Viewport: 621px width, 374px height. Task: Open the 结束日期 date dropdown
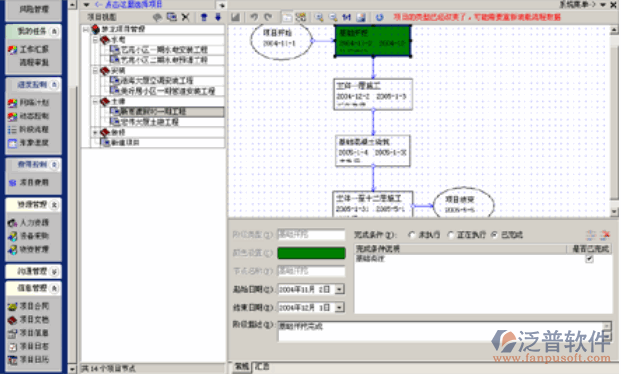[x=339, y=307]
